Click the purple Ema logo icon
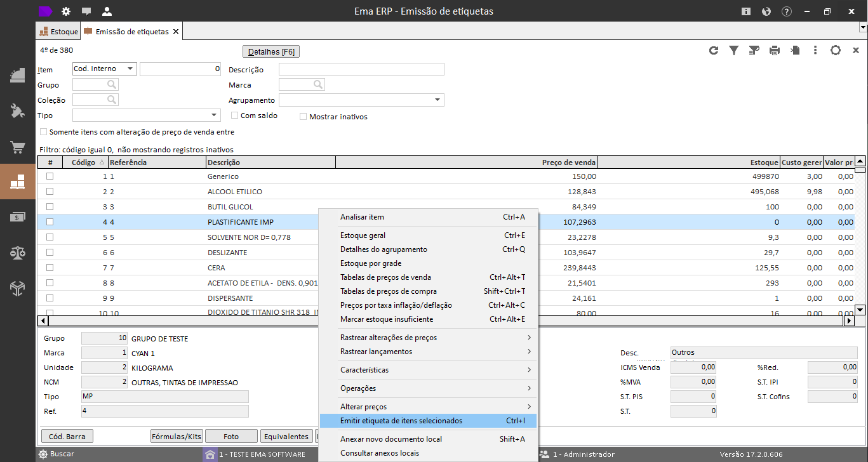 [45, 11]
